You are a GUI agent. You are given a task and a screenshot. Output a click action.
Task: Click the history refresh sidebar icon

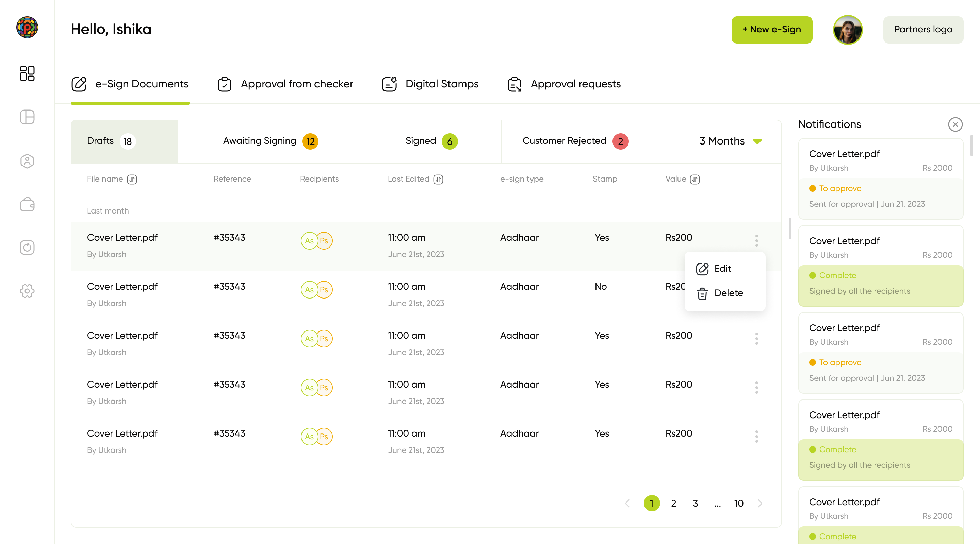[x=27, y=248]
